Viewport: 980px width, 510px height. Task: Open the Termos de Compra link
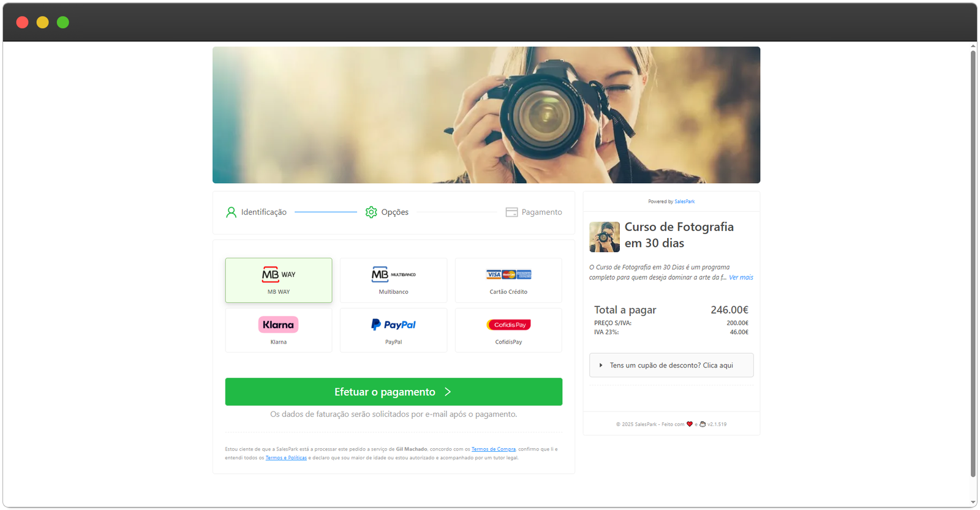tap(493, 449)
